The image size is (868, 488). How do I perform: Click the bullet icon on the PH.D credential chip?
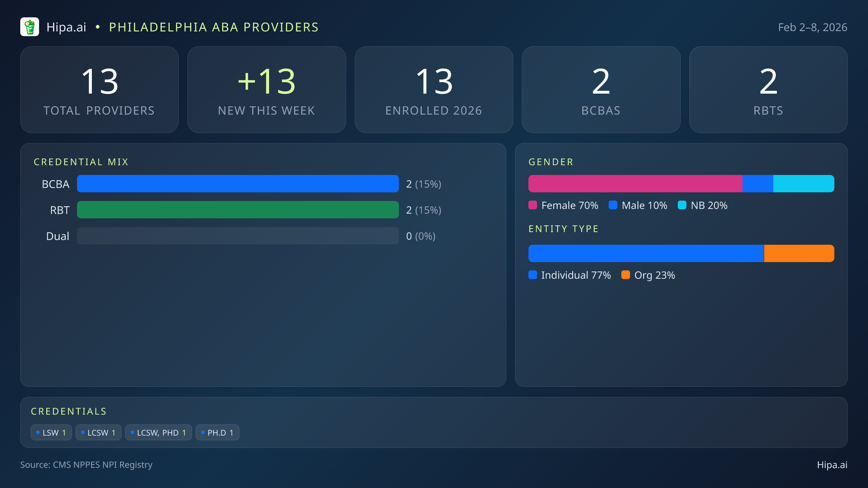[x=203, y=432]
